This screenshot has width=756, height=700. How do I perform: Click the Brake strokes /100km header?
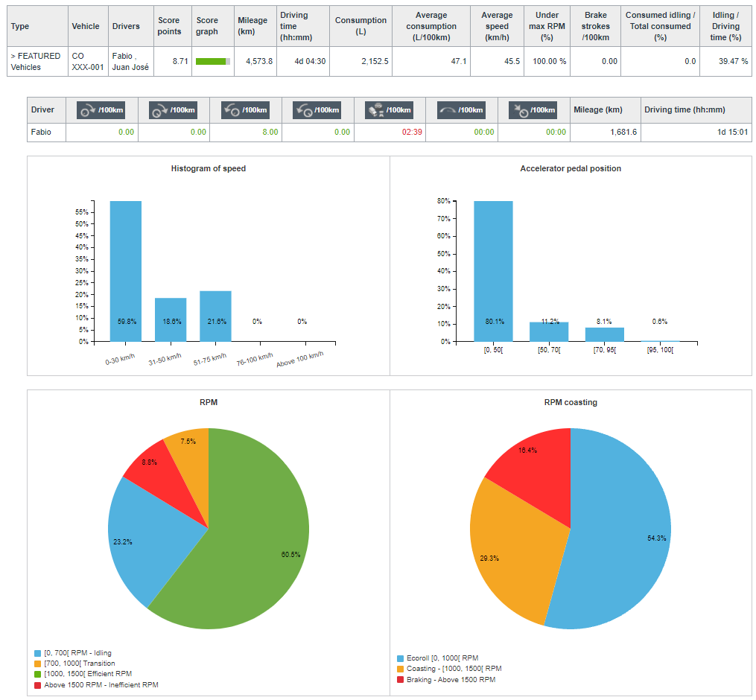(596, 26)
